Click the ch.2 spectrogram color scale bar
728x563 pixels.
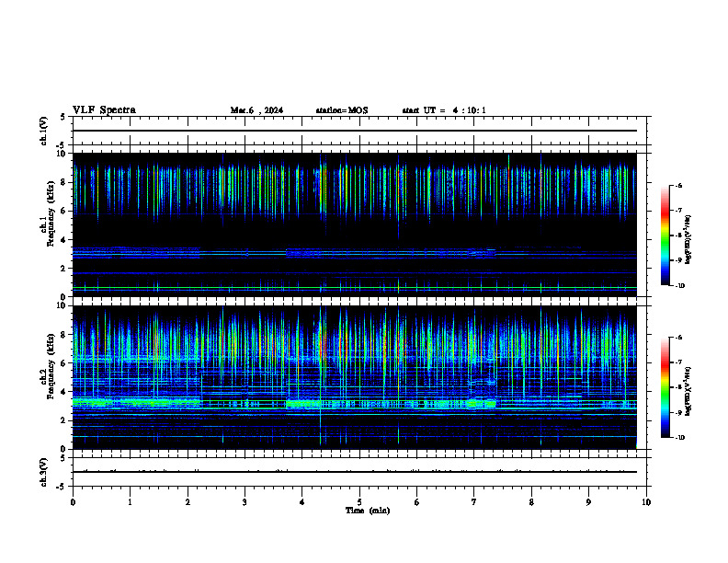pos(665,387)
